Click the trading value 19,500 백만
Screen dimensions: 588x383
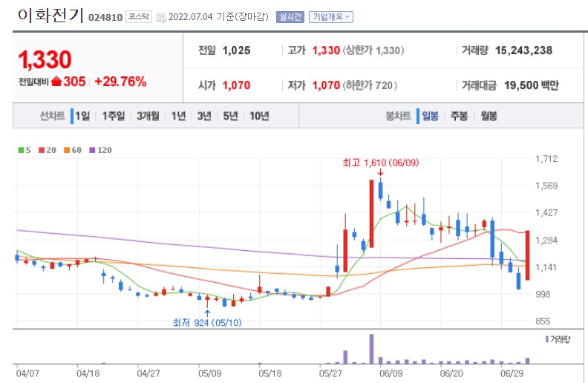pyautogui.click(x=531, y=85)
